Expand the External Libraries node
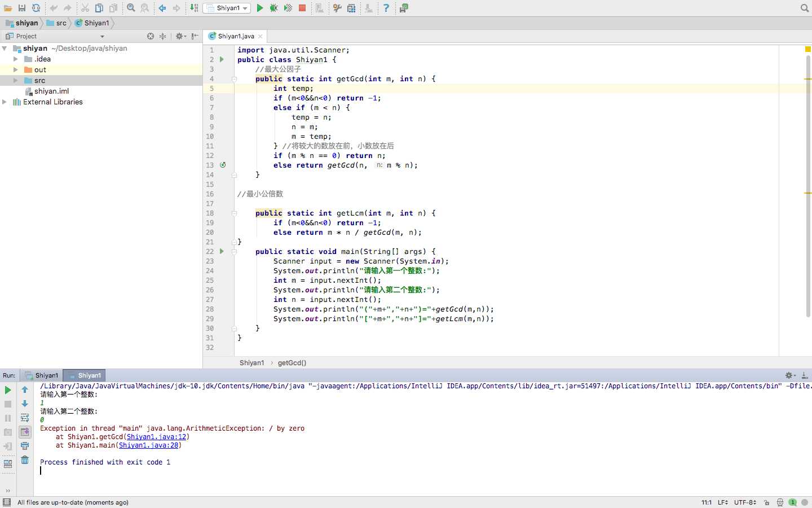This screenshot has height=508, width=812. 5,102
